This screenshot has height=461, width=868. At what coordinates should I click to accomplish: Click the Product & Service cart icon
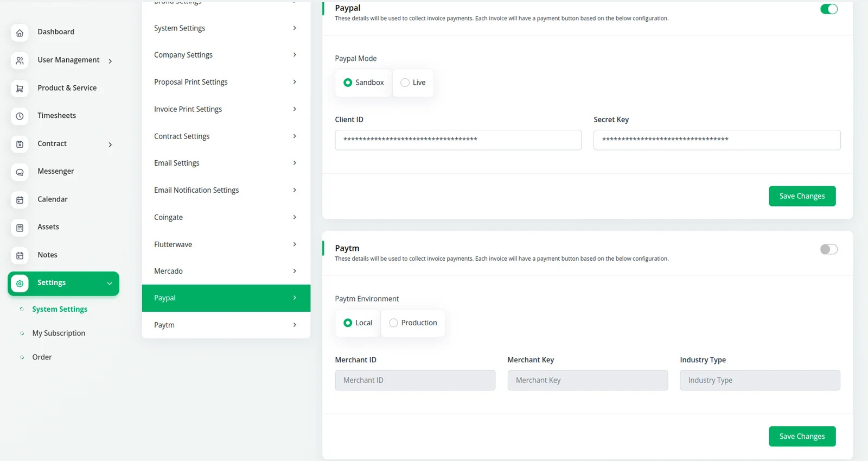[x=19, y=88]
